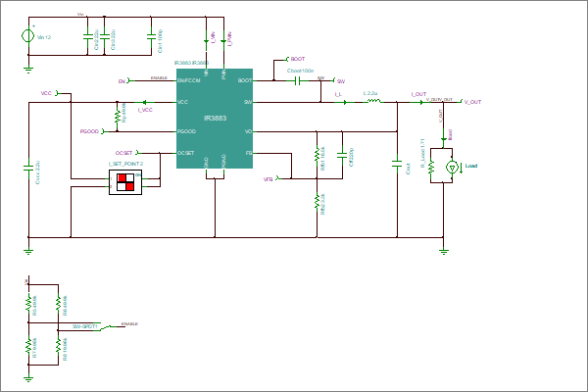
Task: Click the purple VCC test point label
Action: click(46, 93)
